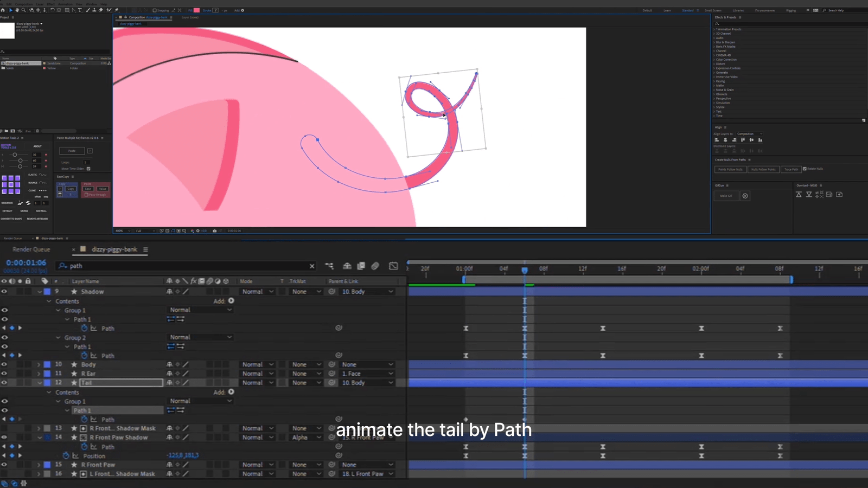
Task: Select the Brush tool in the toolbar
Action: coord(87,10)
